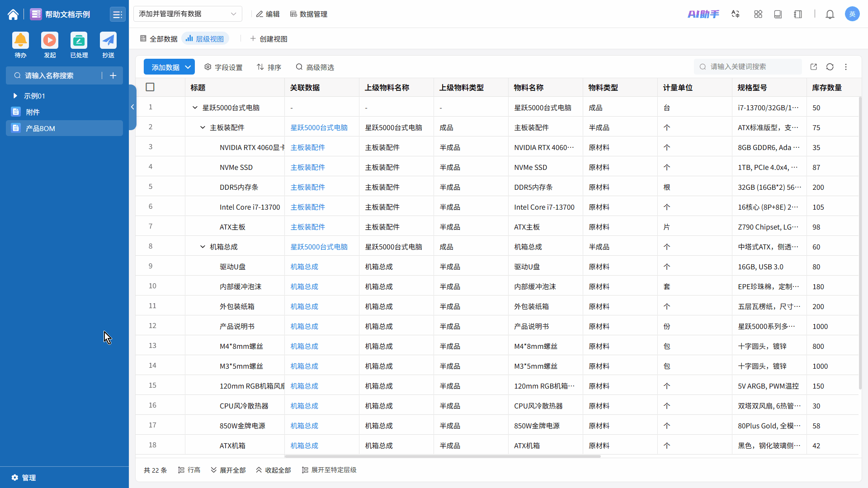868x488 pixels.
Task: Collapse the 星跃5000台式电脑 row
Action: [x=195, y=108]
